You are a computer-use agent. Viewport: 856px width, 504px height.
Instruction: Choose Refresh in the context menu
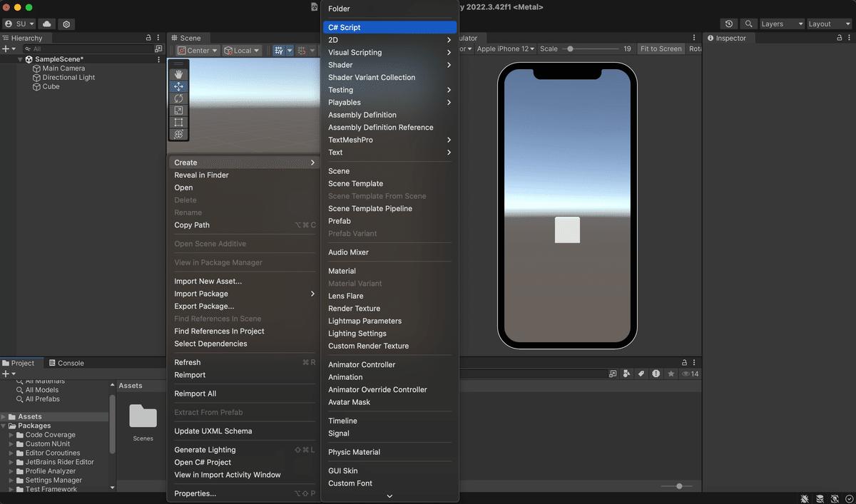(x=243, y=363)
